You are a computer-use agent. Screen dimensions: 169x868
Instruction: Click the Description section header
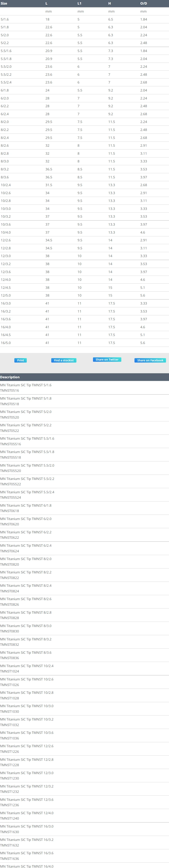(10, 377)
